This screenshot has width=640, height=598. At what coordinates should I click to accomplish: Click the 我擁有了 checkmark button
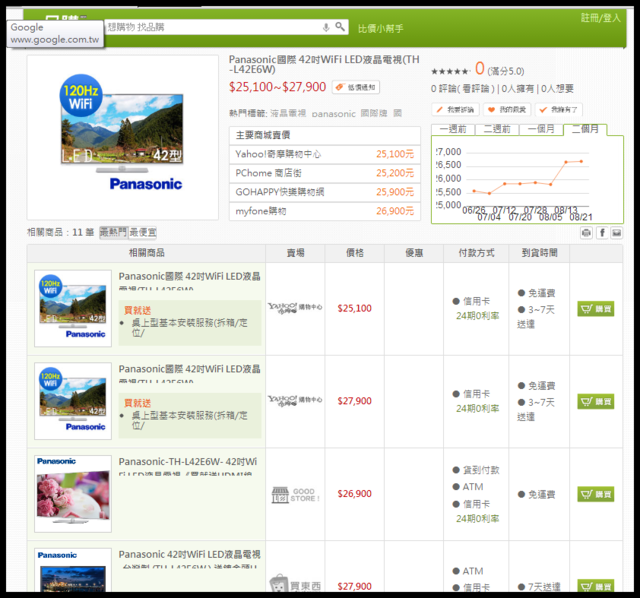pyautogui.click(x=559, y=109)
